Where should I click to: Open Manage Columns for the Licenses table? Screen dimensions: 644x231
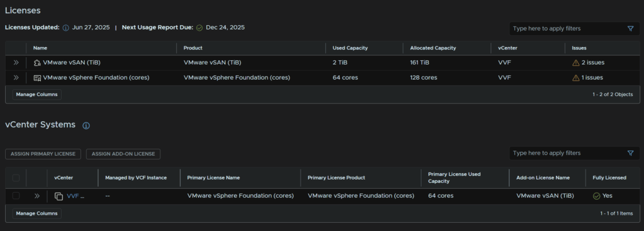[x=37, y=95]
